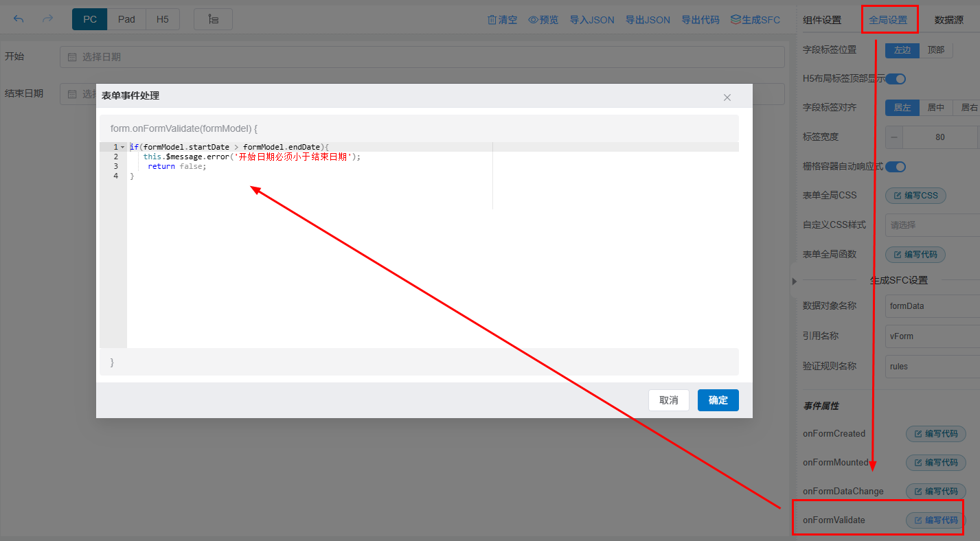The height and width of the screenshot is (541, 980).
Task: Decrease 标签宽度 value
Action: 894,137
